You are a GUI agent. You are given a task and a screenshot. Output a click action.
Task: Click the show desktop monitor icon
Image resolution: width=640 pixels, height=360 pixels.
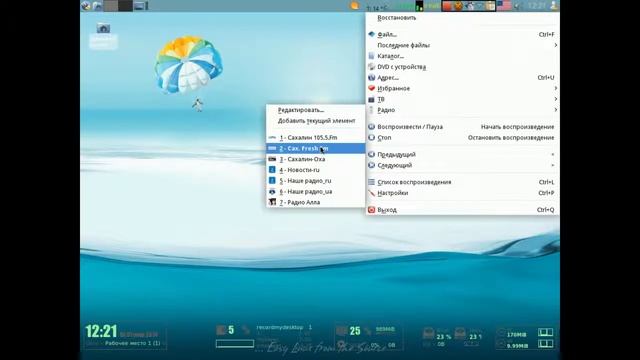click(x=140, y=6)
